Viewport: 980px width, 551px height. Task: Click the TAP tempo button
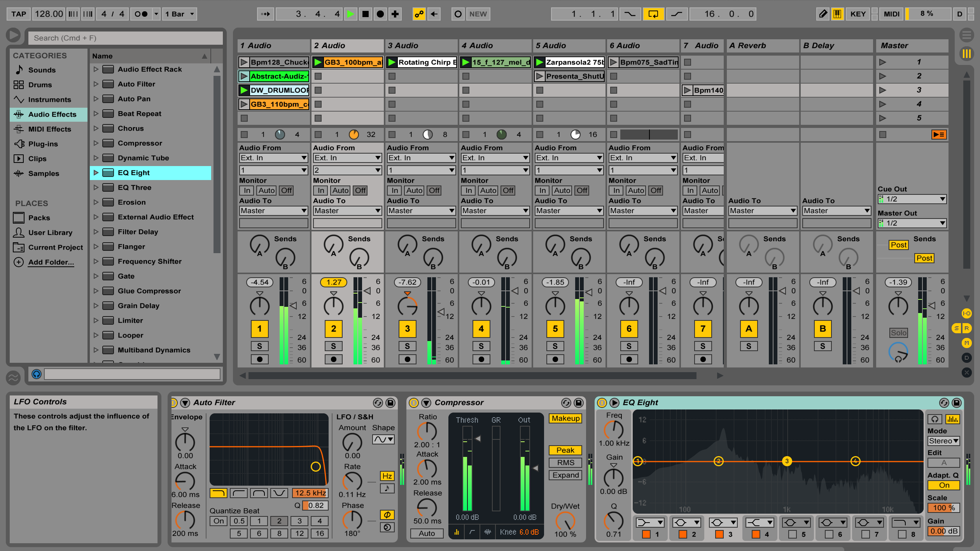coord(18,14)
